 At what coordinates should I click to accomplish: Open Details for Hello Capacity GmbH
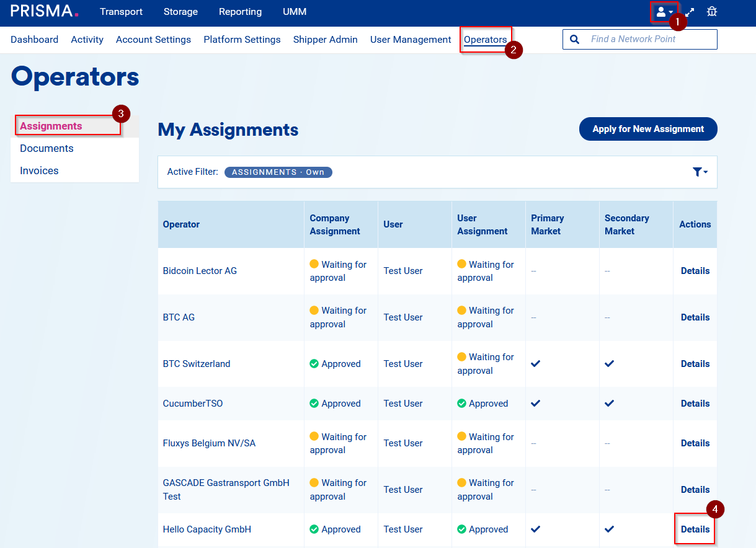point(695,529)
